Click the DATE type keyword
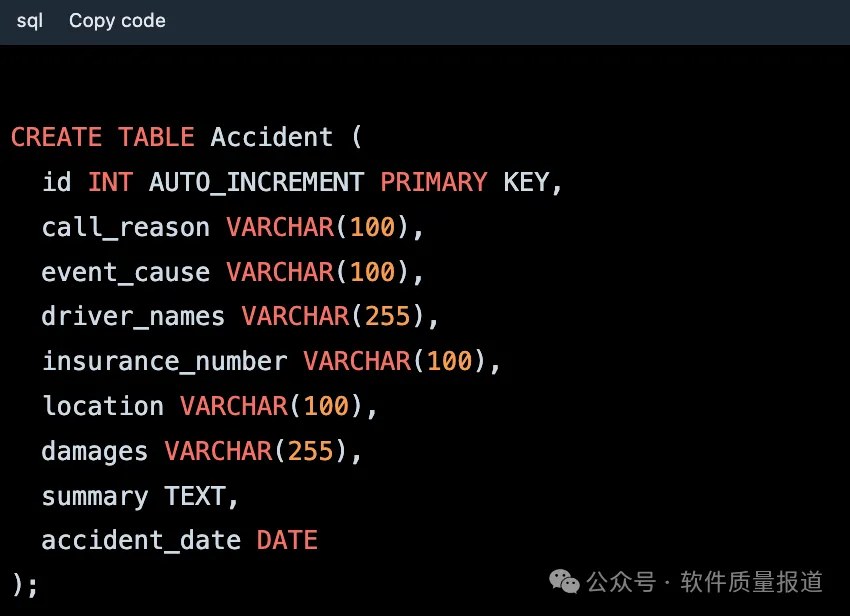850x616 pixels. pos(287,541)
